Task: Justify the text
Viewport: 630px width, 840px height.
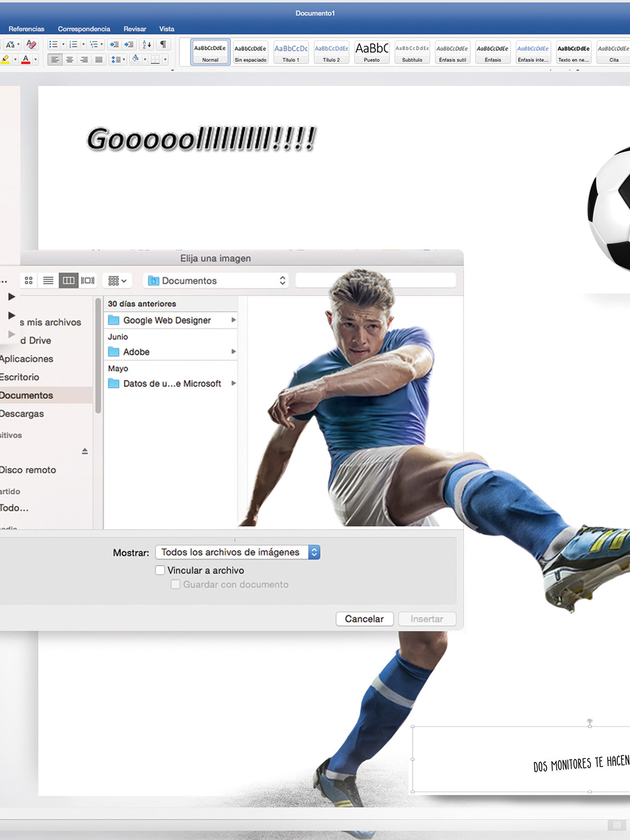Action: point(99,60)
